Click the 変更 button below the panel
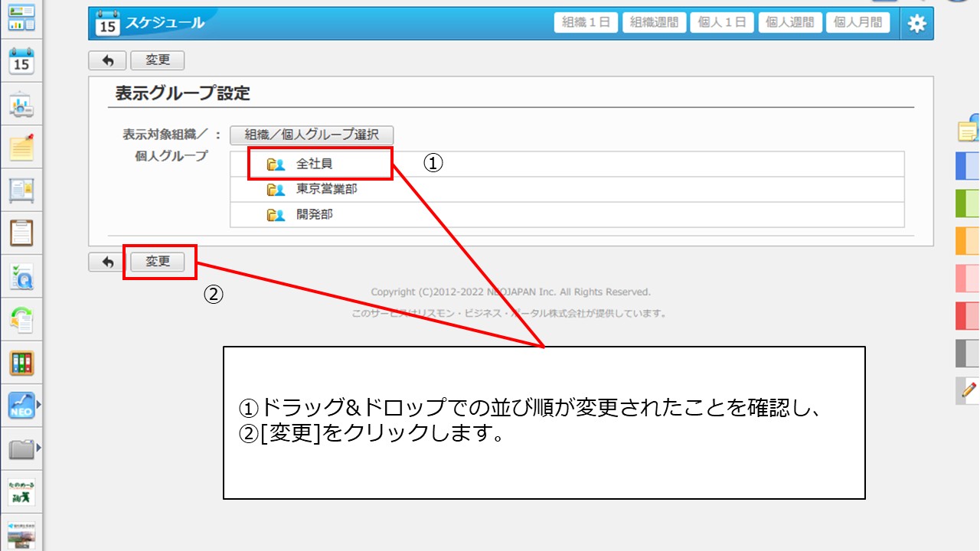This screenshot has width=980, height=551. 158,262
